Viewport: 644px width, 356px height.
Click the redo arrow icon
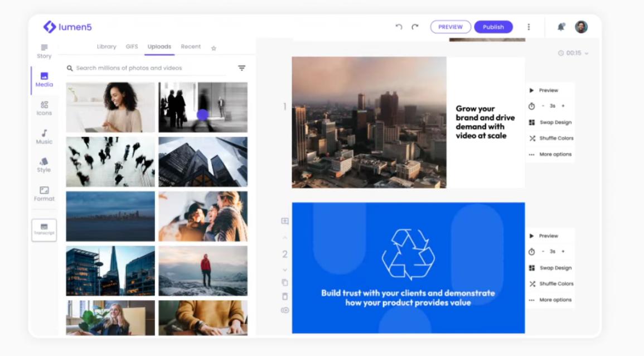coord(415,27)
